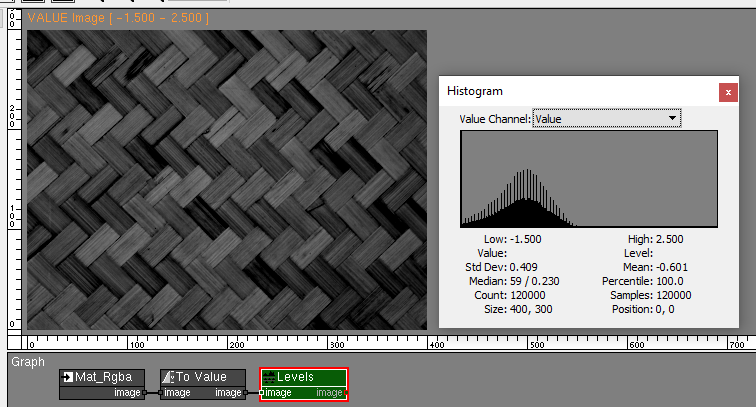Click the wire between Mat_Rgba and To Value
The image size is (756, 407).
pyautogui.click(x=153, y=393)
